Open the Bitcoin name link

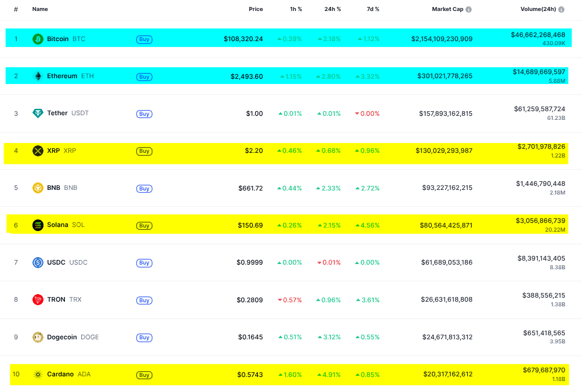coord(58,39)
